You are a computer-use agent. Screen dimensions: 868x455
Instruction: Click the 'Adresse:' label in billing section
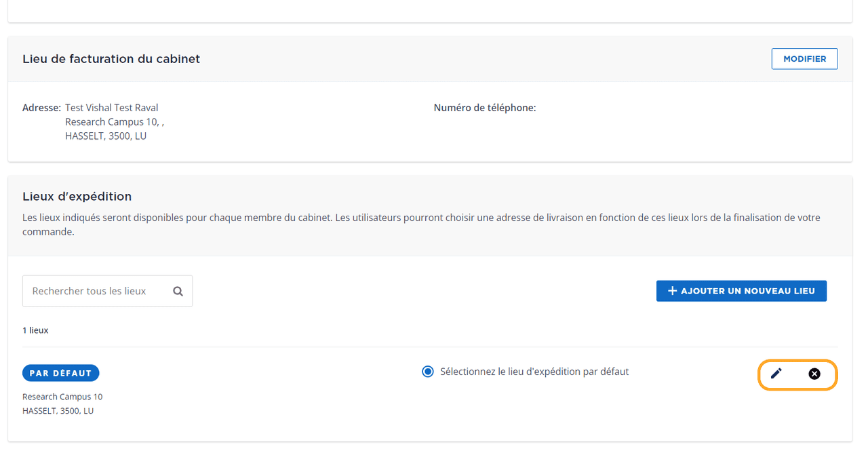click(41, 108)
